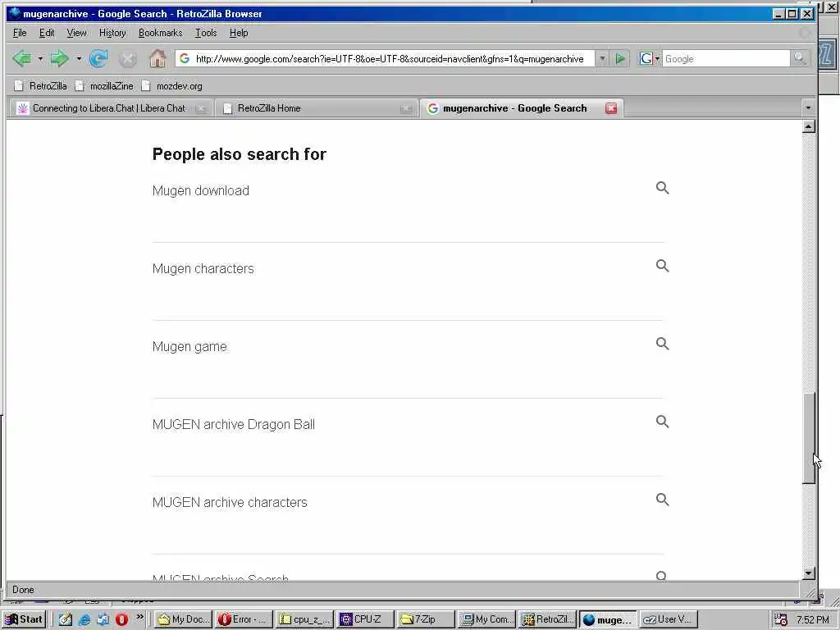The image size is (840, 630).
Task: Go forward using the green forward arrow
Action: click(59, 58)
